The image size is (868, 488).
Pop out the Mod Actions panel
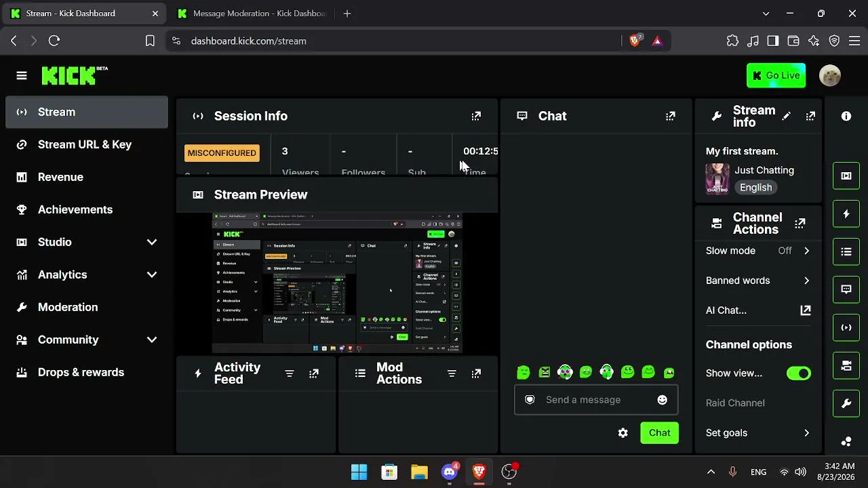476,373
